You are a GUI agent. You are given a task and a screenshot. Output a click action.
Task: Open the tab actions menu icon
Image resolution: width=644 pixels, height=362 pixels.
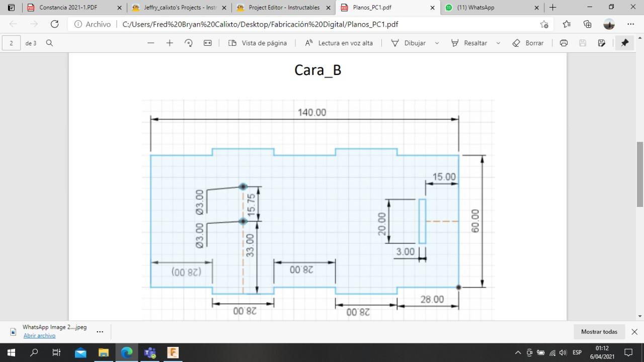(11, 8)
